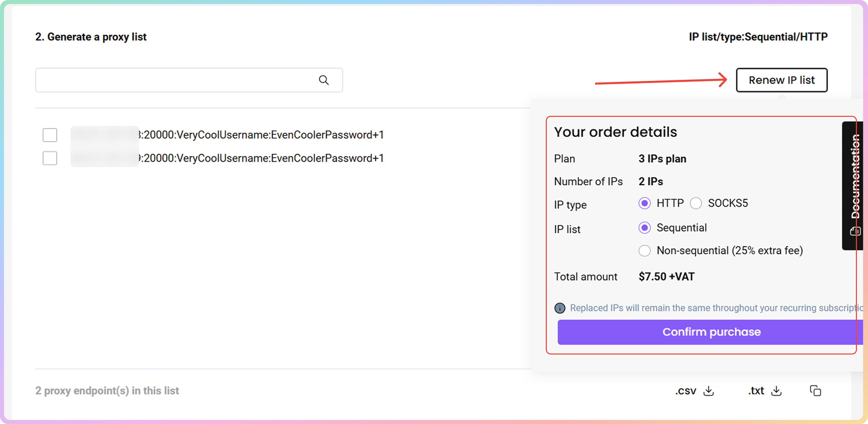The width and height of the screenshot is (868, 424).
Task: Click the .txt download label
Action: point(756,391)
